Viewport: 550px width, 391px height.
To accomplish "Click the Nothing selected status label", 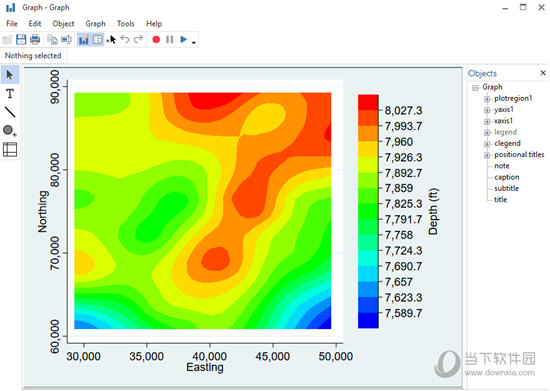I will [33, 55].
